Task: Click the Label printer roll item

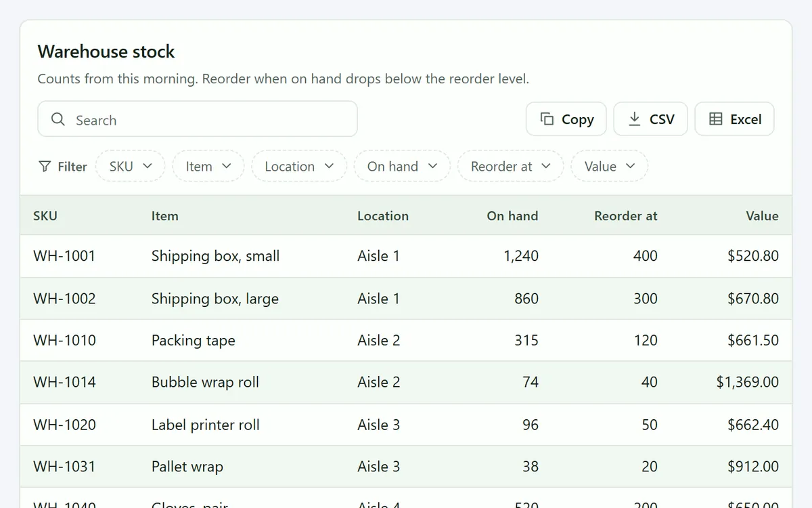Action: tap(206, 425)
